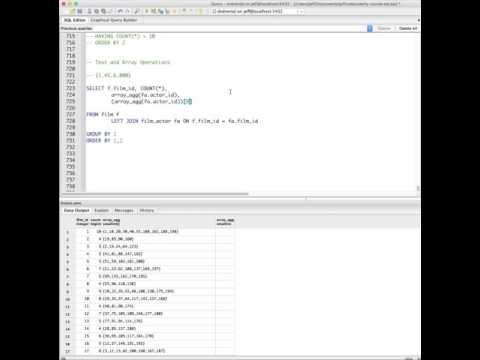Image resolution: width=480 pixels, height=360 pixels.
Task: Select result row 1 header
Action: point(68,232)
